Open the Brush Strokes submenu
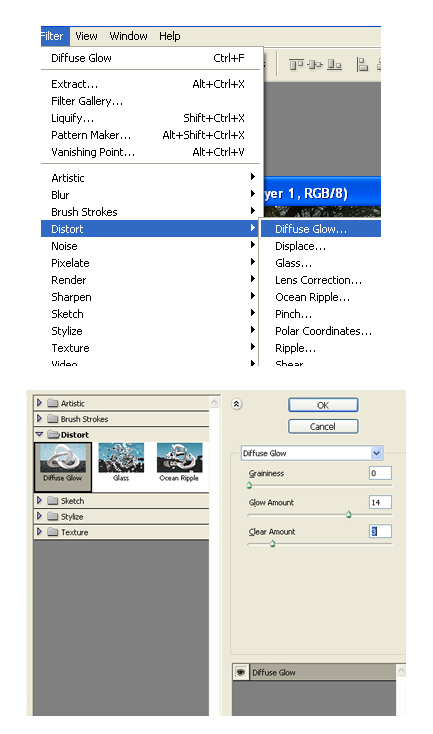Viewport: 433px width, 734px height. 152,212
